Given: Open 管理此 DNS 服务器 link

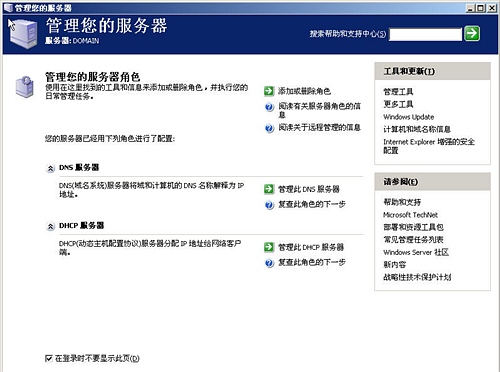Looking at the screenshot, I should [309, 189].
